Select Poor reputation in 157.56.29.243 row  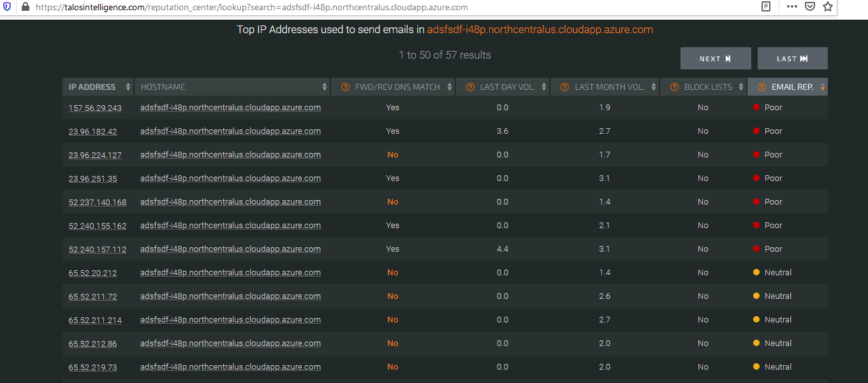click(773, 108)
